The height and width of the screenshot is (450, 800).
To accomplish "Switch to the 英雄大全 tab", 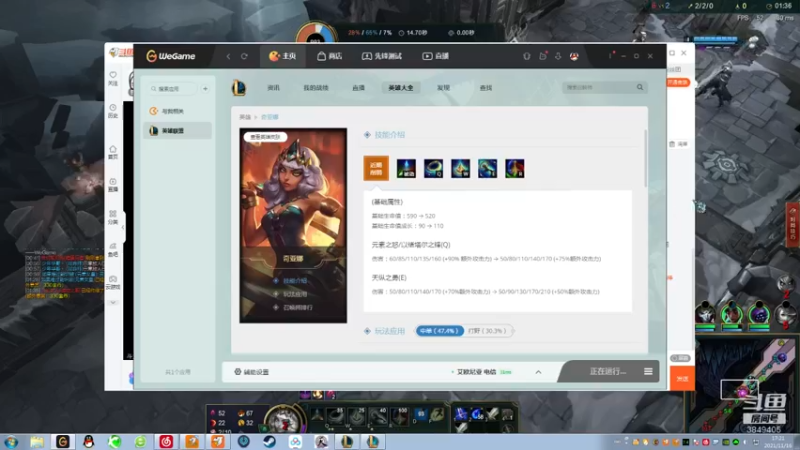I will click(x=401, y=88).
